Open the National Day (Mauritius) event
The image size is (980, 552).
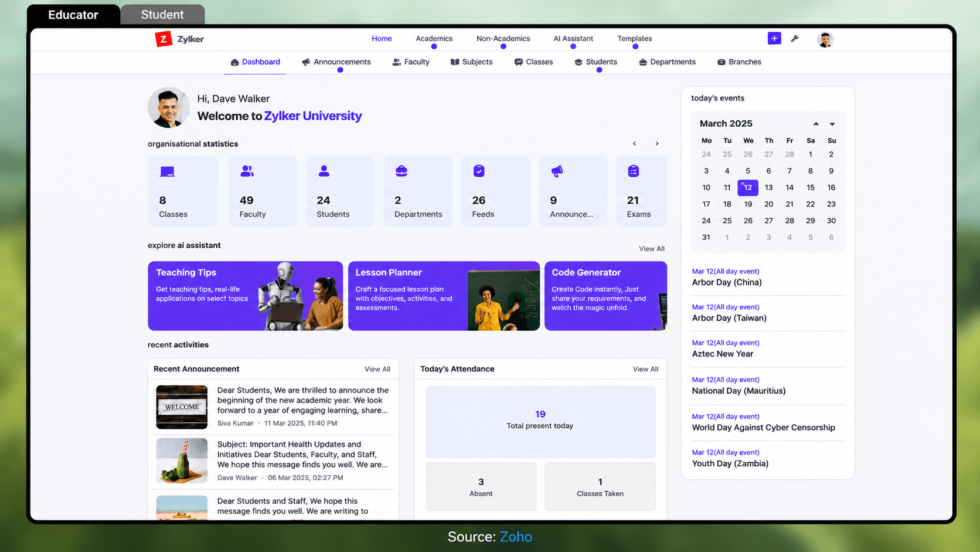[x=739, y=391]
